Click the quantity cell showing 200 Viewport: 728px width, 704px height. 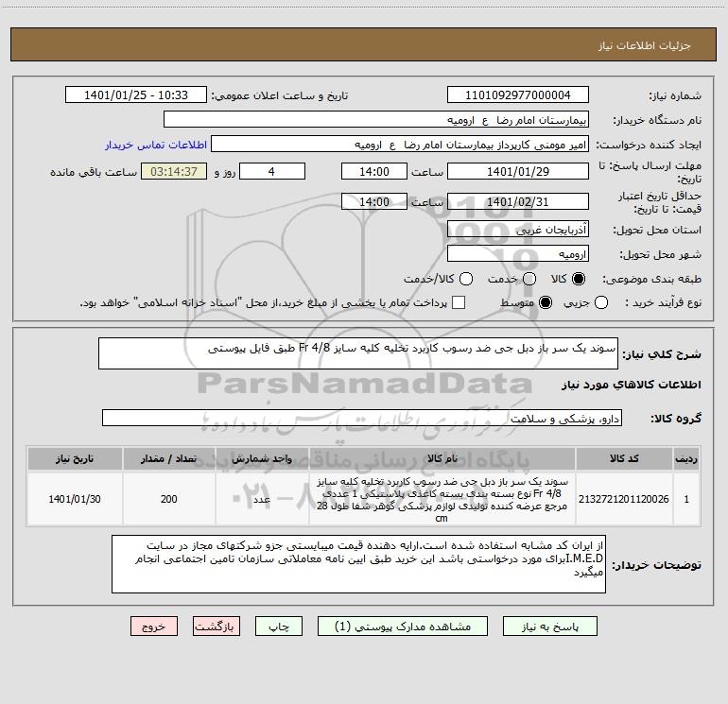point(168,499)
